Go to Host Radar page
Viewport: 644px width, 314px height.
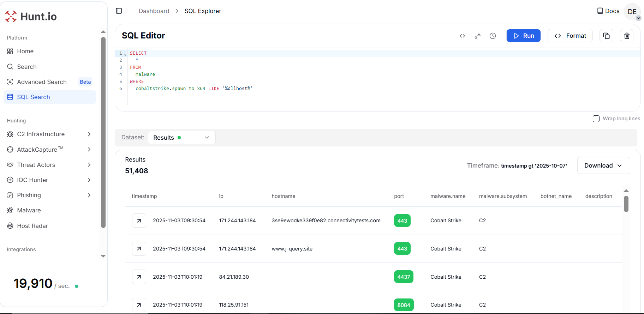[x=32, y=226]
